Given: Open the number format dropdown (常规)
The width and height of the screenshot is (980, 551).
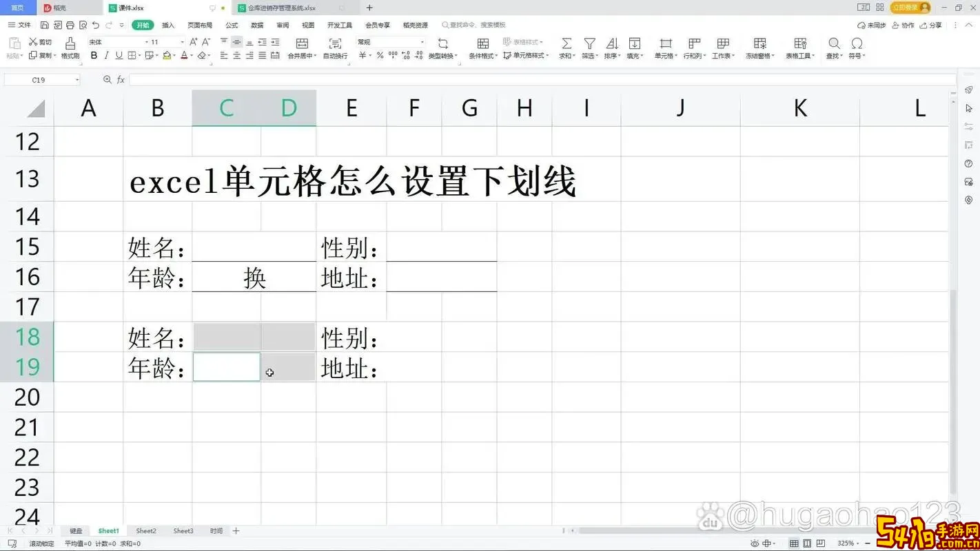Looking at the screenshot, I should click(422, 42).
